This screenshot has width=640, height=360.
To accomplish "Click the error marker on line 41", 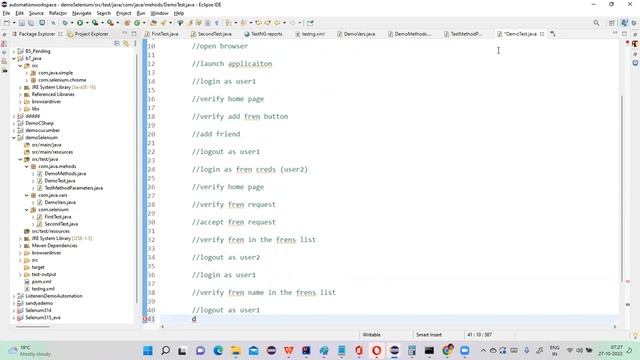I will [x=145, y=319].
